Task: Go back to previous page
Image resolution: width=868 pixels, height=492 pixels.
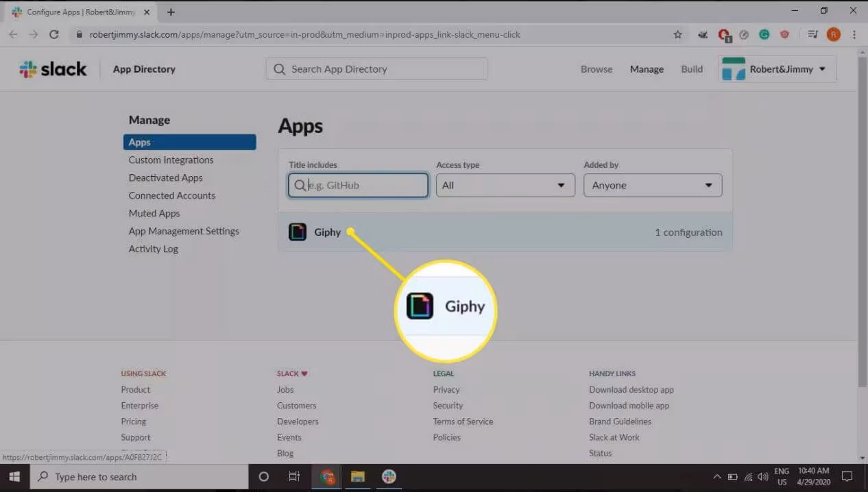Action: click(x=13, y=34)
